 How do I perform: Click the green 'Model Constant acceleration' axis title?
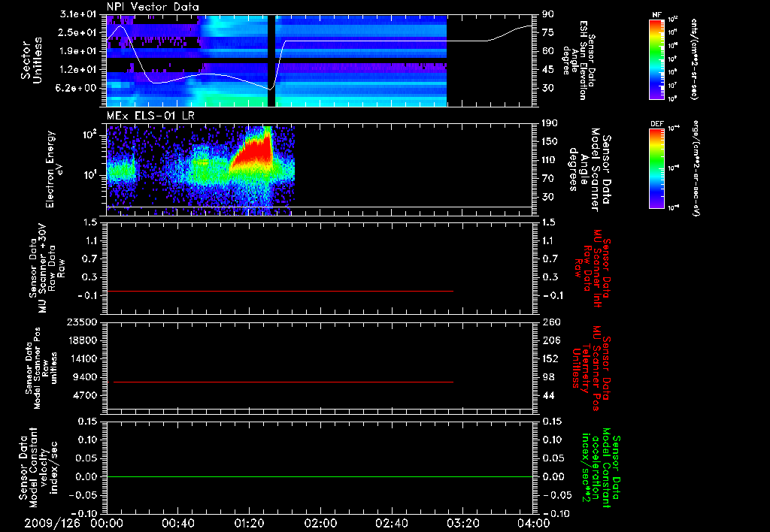[x=601, y=467]
